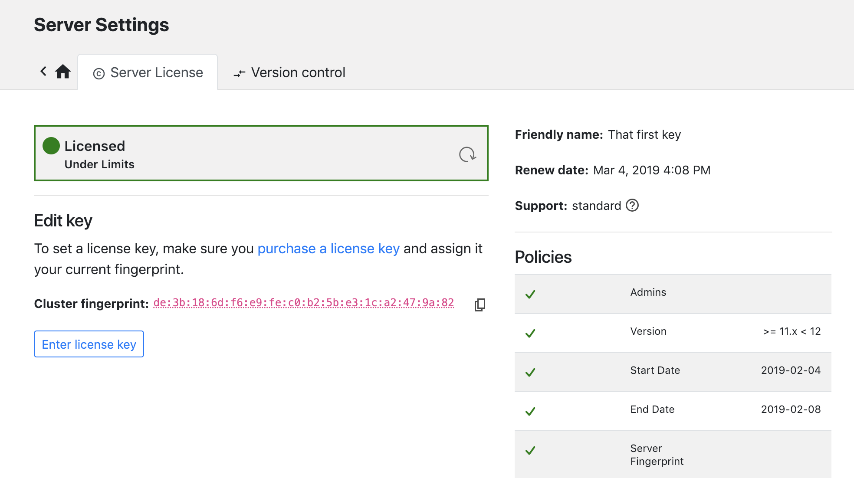The height and width of the screenshot is (504, 854).
Task: Click the Server Fingerprint policy checkmark
Action: click(x=530, y=450)
